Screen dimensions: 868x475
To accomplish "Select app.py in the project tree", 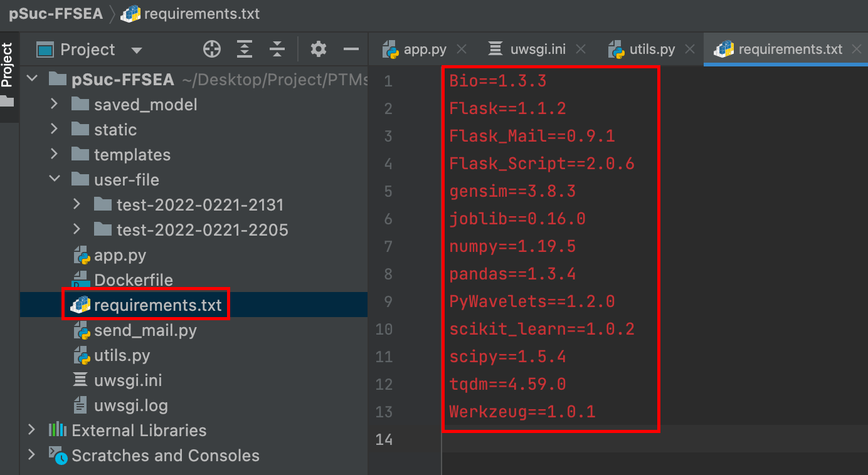I will (120, 255).
